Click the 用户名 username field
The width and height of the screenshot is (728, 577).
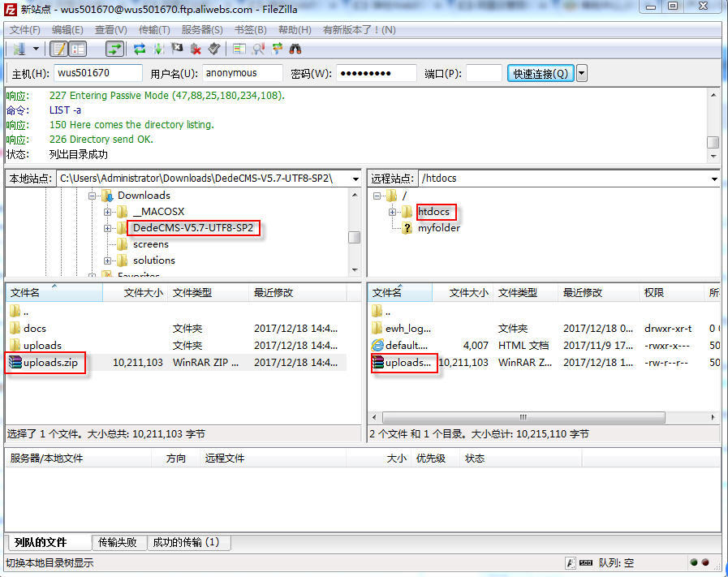pyautogui.click(x=243, y=73)
